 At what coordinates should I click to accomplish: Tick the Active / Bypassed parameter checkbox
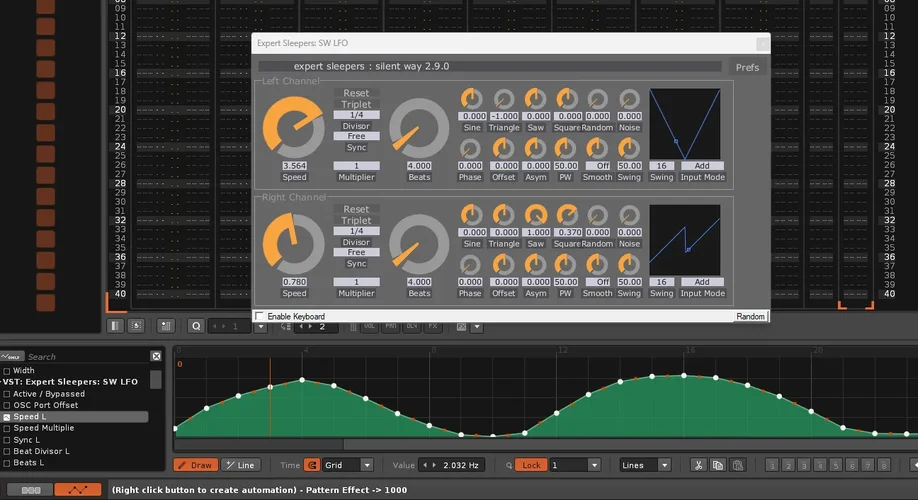(7, 394)
